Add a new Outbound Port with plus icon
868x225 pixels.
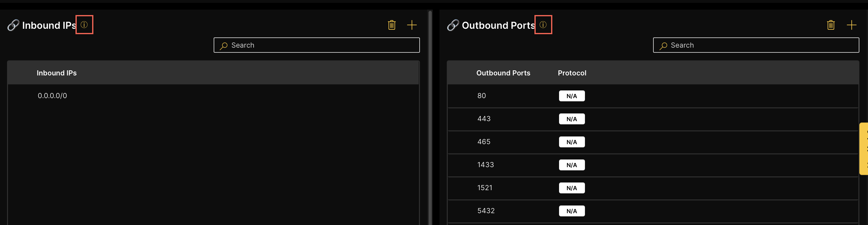[x=851, y=25]
